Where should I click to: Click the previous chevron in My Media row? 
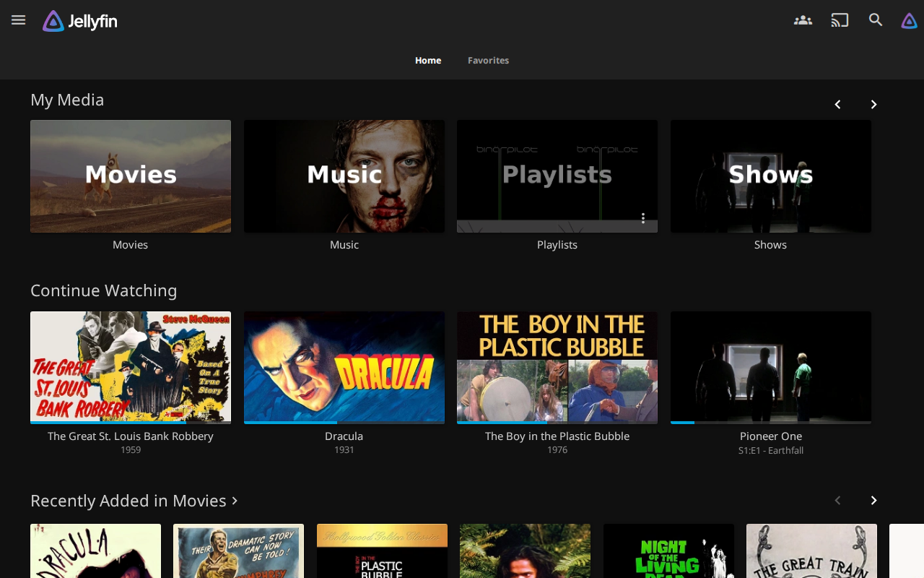(x=837, y=104)
